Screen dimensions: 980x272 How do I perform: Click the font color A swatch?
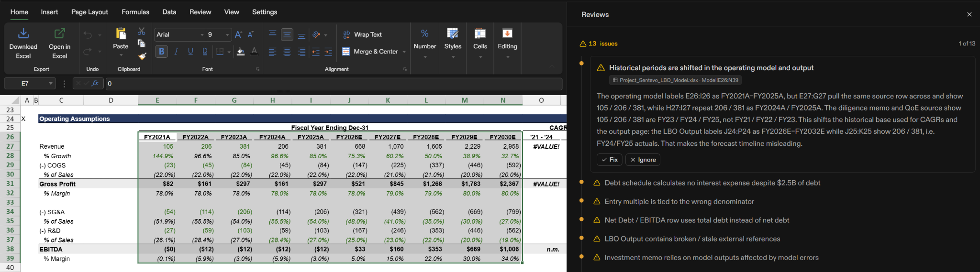(254, 52)
